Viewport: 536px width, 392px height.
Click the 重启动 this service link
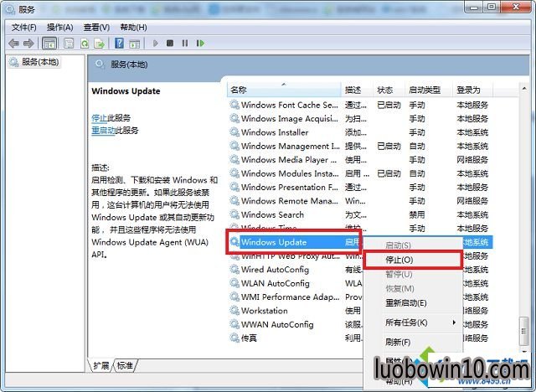(x=104, y=130)
